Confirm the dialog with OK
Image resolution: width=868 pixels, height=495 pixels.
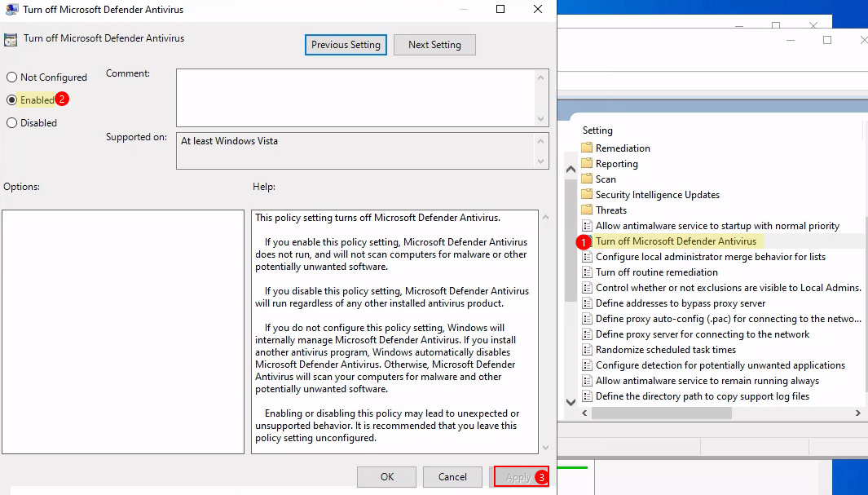pos(387,477)
